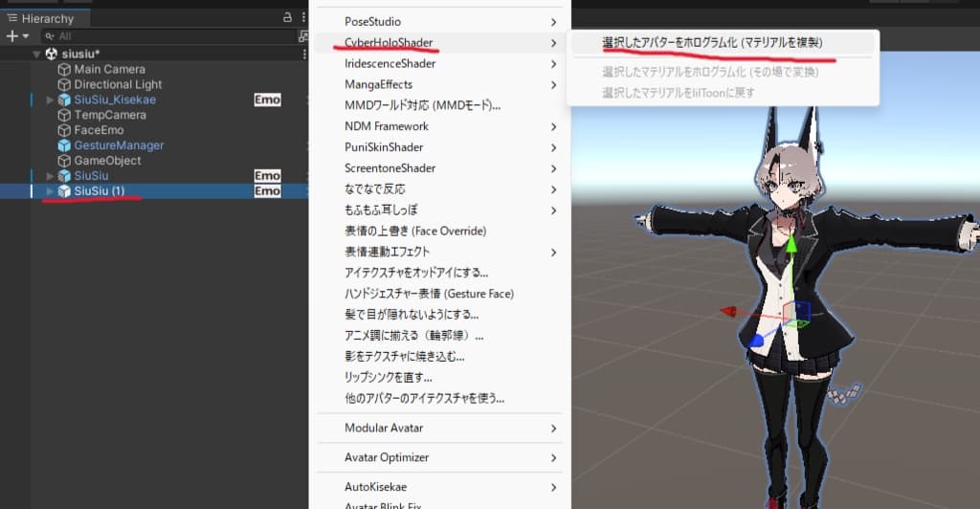Expand the SiuSiu (1) foldout arrow
980x509 pixels.
pos(50,191)
